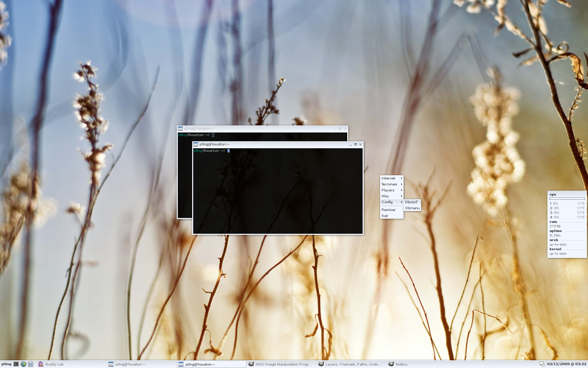
Task: Expand the Config submenu
Action: pyautogui.click(x=387, y=202)
